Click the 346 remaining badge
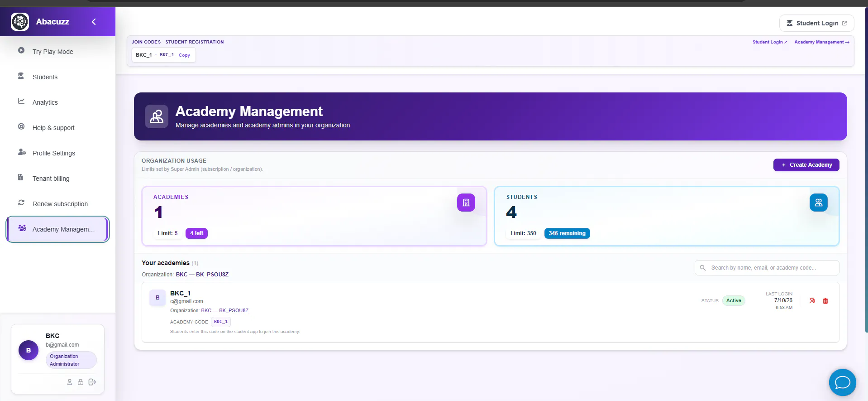 pos(567,233)
